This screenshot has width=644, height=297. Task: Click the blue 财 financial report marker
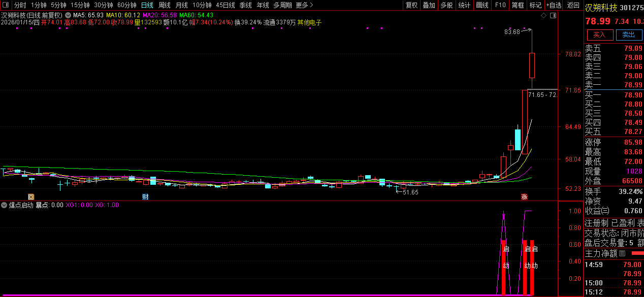(145, 196)
